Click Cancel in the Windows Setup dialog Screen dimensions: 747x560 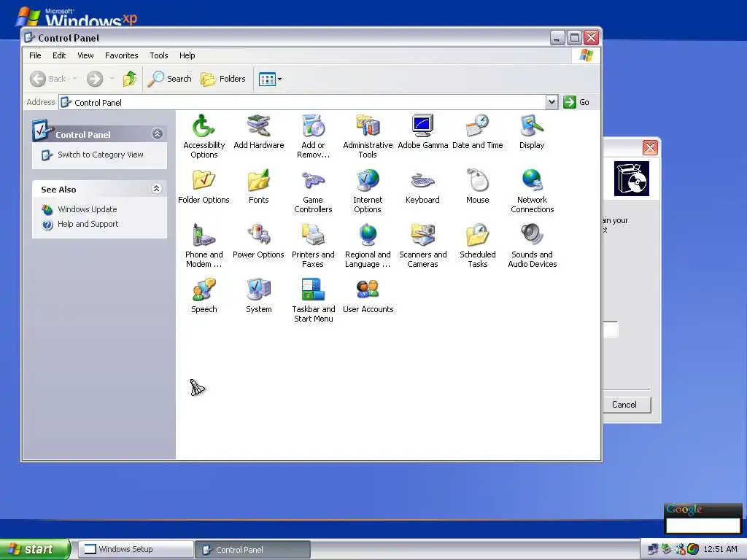pyautogui.click(x=625, y=404)
